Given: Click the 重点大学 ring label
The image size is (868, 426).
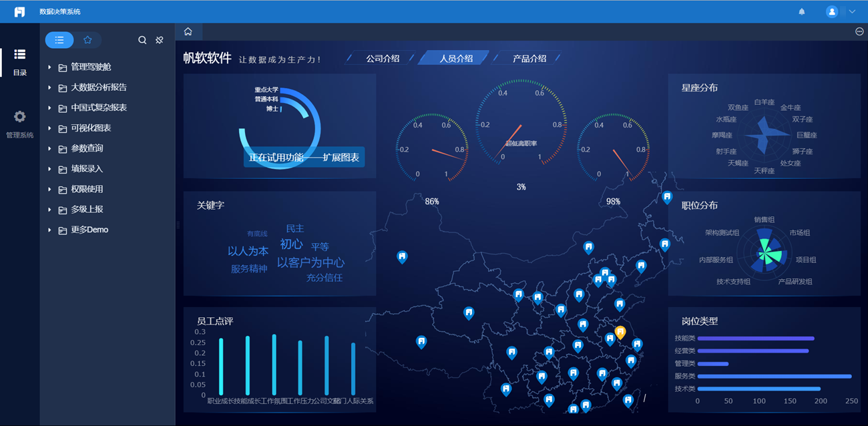Looking at the screenshot, I should [x=266, y=89].
